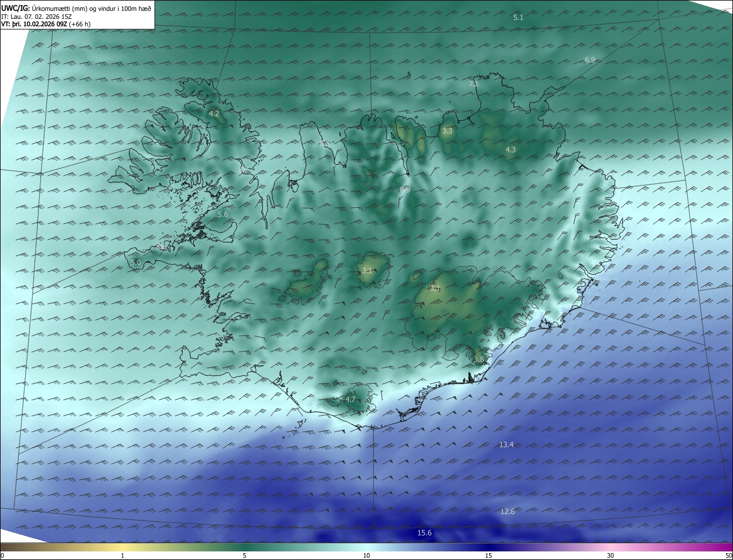This screenshot has width=733, height=560.
Task: Click the 15.6 value near the bottom edge
Action: click(x=424, y=533)
